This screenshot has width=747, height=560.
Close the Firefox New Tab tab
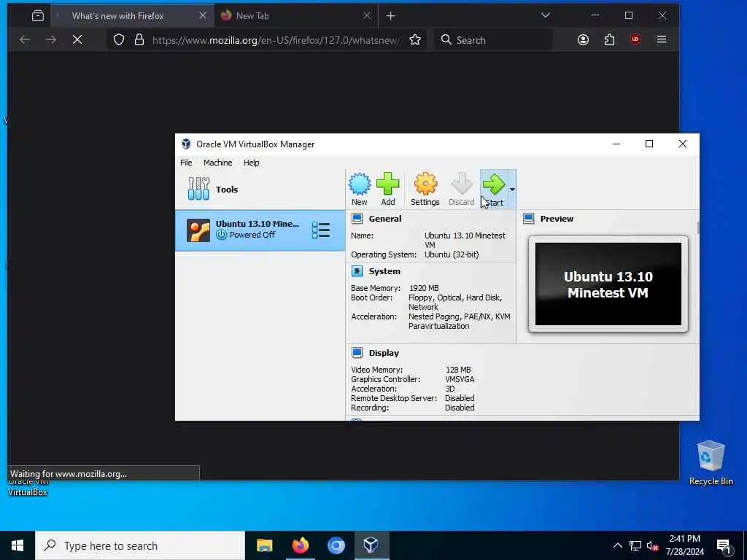[x=366, y=16]
